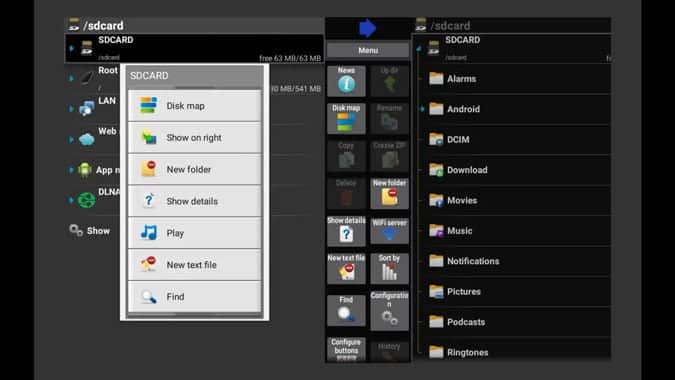Open the Android folder
This screenshot has width=675, height=380.
(514, 109)
